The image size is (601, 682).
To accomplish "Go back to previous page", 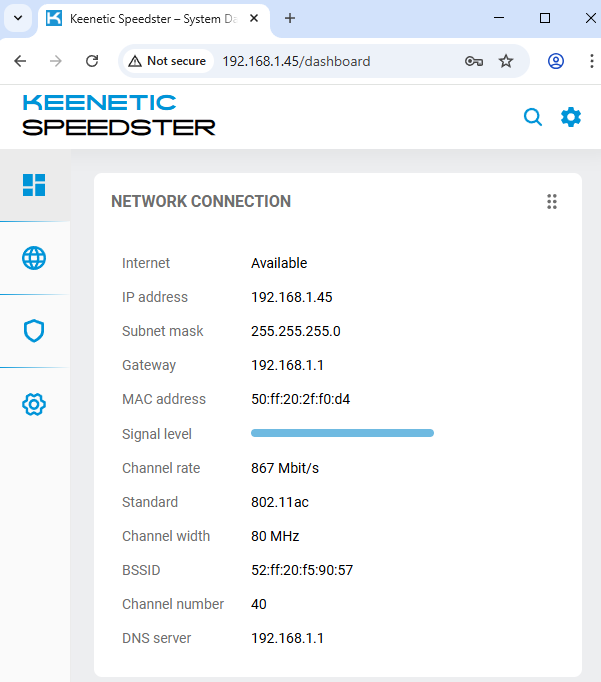I will tap(20, 61).
